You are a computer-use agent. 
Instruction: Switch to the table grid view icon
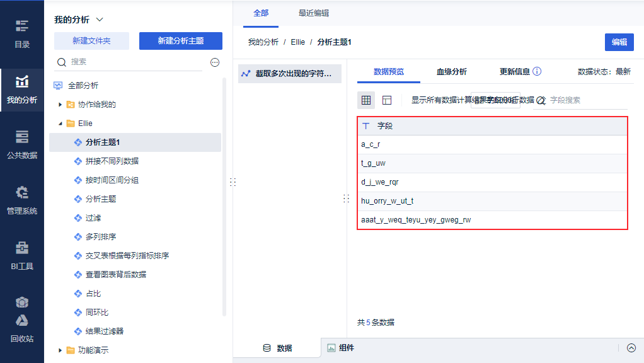(366, 100)
